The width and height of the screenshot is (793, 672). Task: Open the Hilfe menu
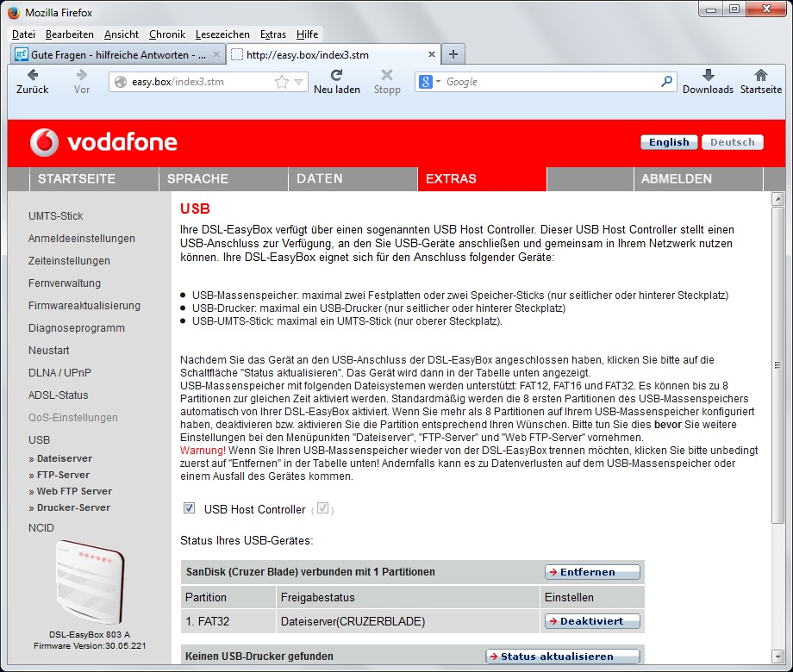[x=307, y=34]
